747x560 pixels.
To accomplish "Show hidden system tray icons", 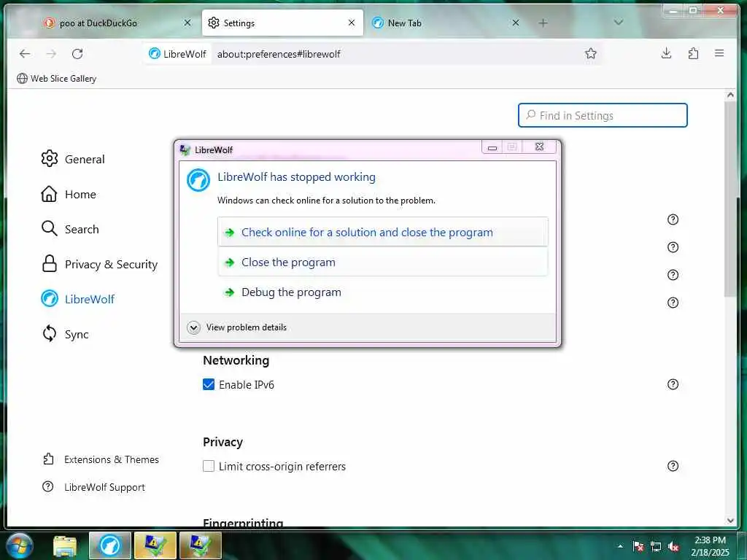I will pos(620,546).
